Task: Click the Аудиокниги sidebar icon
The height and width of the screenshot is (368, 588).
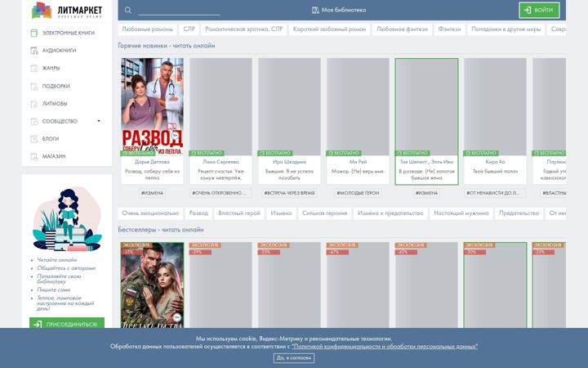Action: tap(33, 51)
